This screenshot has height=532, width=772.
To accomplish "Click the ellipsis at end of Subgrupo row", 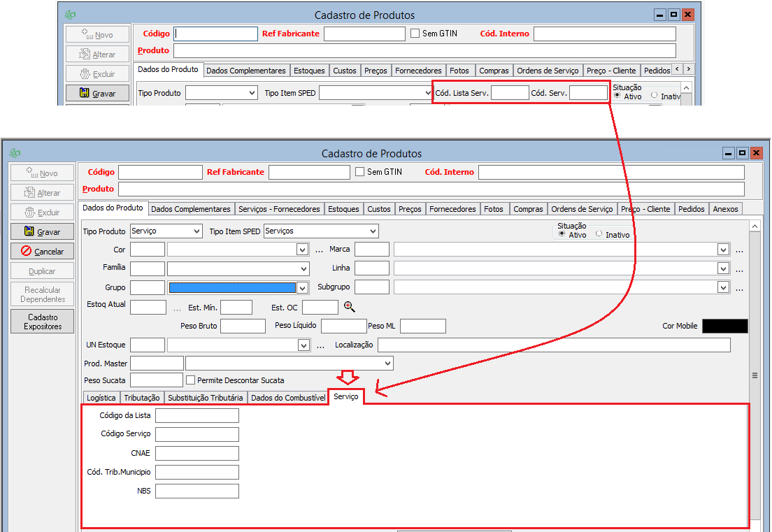I will pos(739,288).
